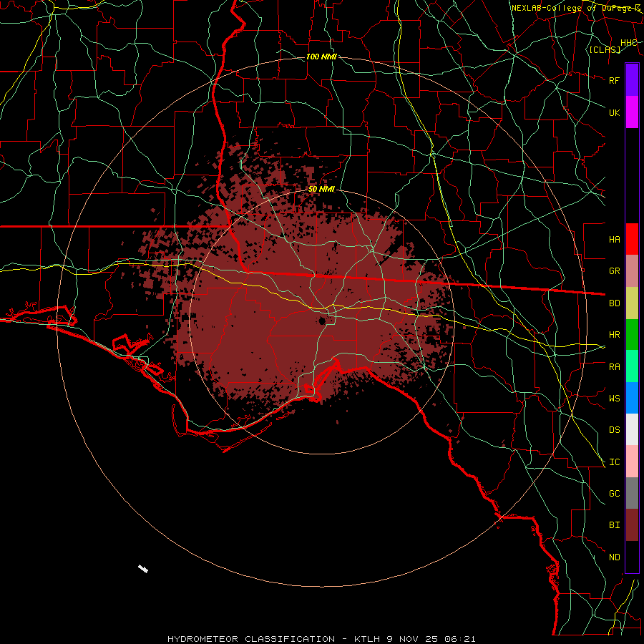Click the RF legend label
The height and width of the screenshot is (644, 644).
614,80
